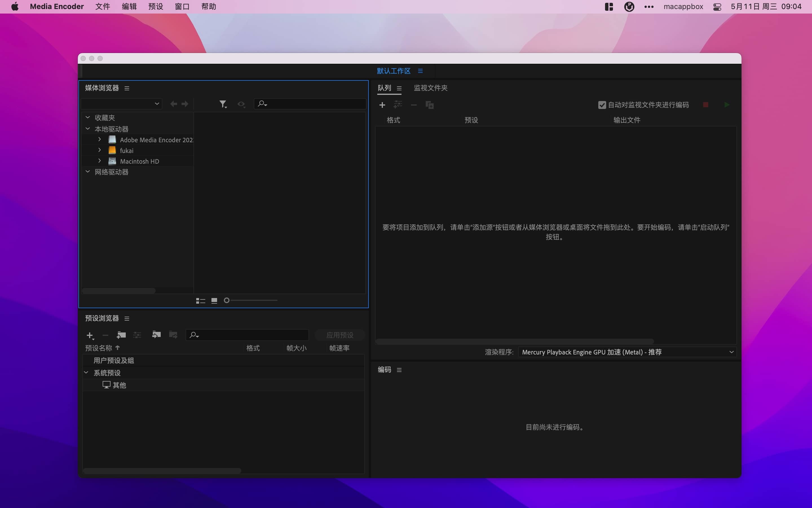Viewport: 812px width, 508px height.
Task: Click the duplicate icon in queue
Action: 430,105
